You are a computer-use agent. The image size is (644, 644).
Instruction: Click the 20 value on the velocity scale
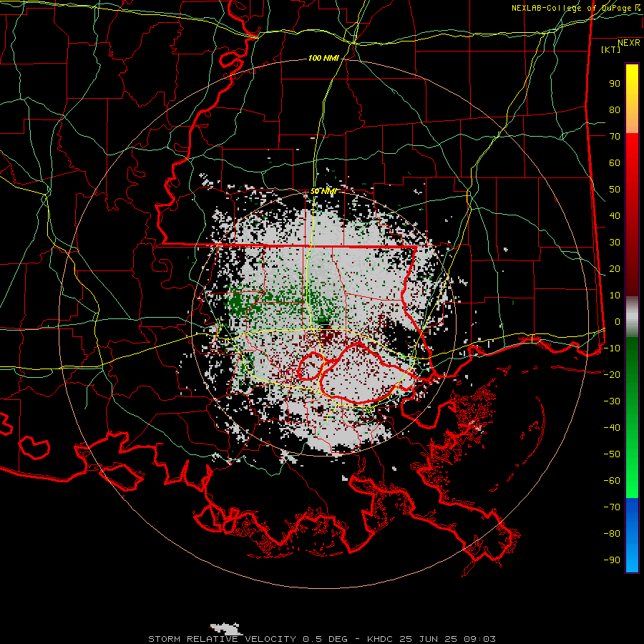coord(615,268)
